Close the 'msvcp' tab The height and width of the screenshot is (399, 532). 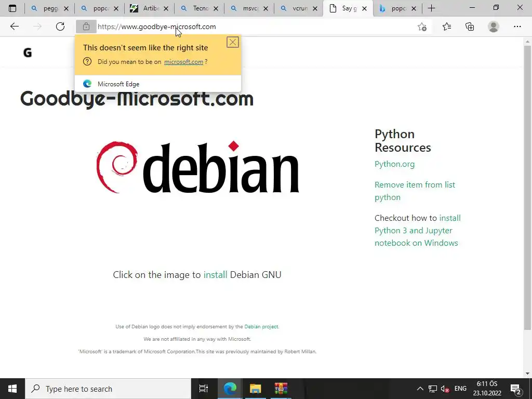pyautogui.click(x=265, y=8)
